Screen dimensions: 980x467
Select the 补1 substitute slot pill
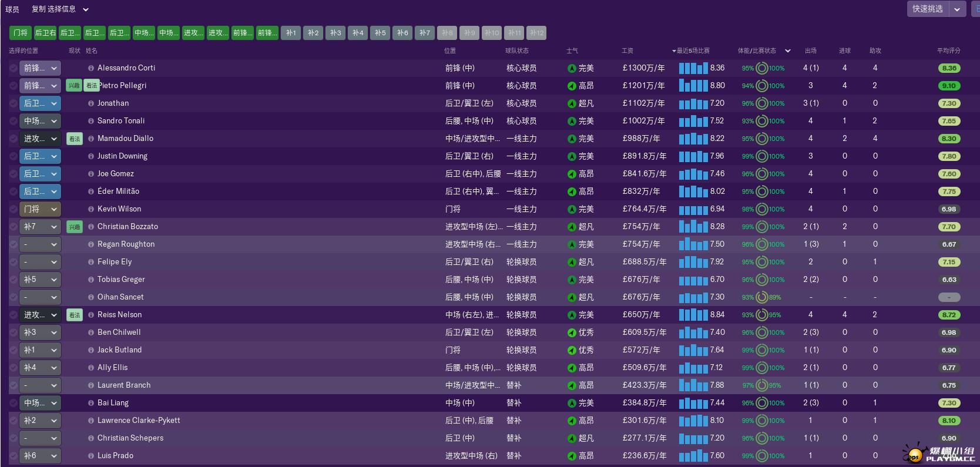click(x=291, y=33)
